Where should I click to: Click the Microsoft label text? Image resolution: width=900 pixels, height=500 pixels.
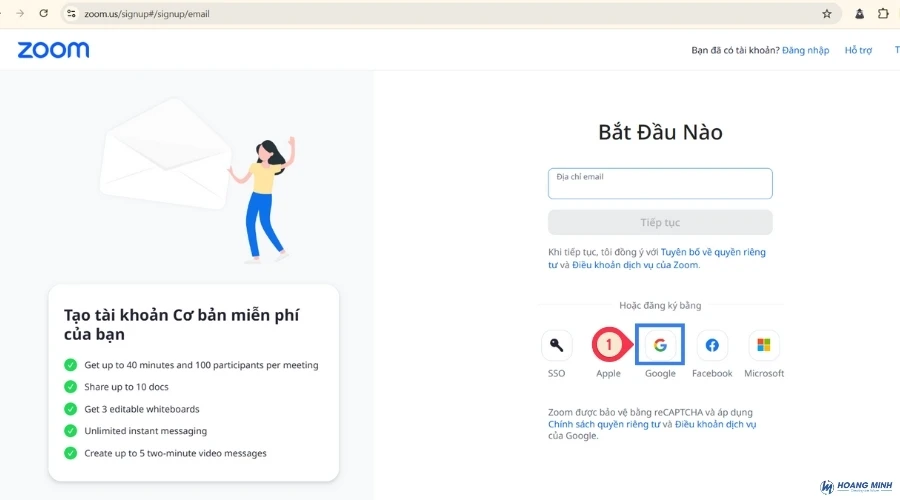click(x=764, y=373)
